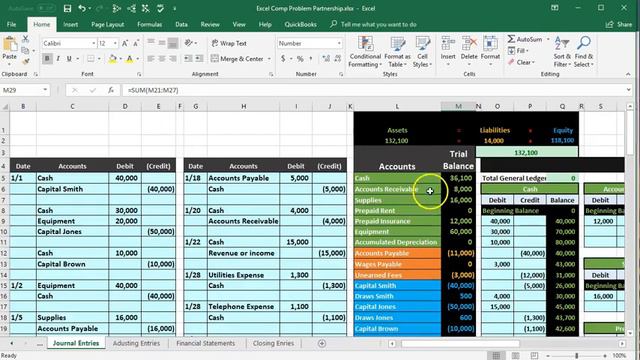This screenshot has width=640, height=360.
Task: Apply Accounting number format dollar sign
Action: click(x=283, y=59)
